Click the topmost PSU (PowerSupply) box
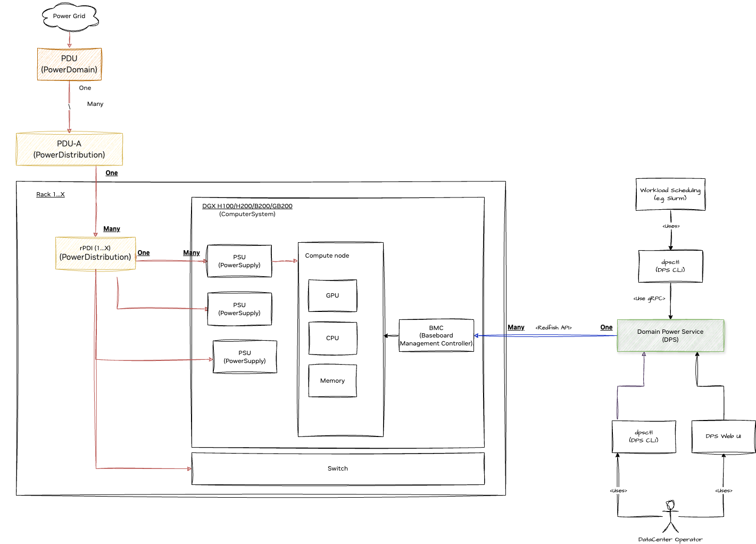Viewport: 756px width, 544px height. tap(239, 261)
